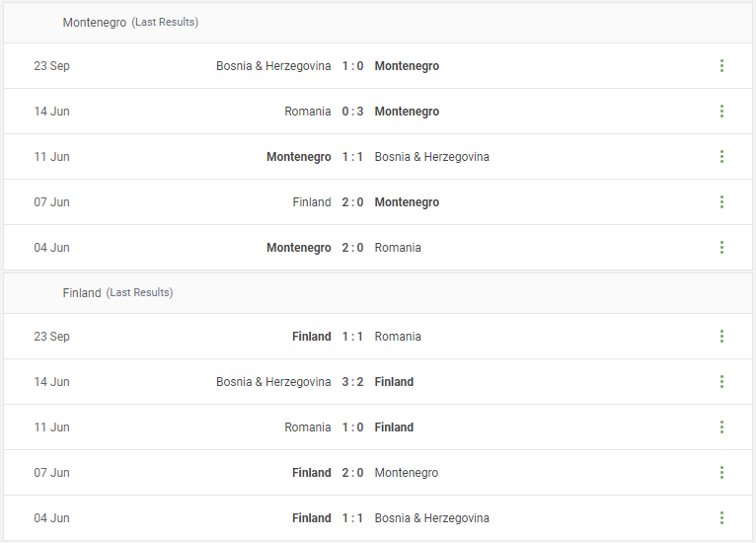Click Romania in the 0:3 Montenegro match
Screen dimensions: 756x543
(308, 112)
